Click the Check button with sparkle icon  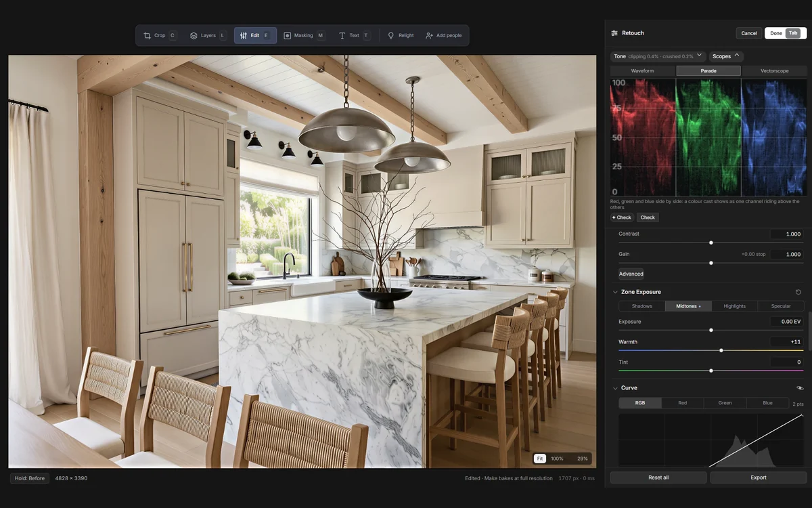pos(622,217)
